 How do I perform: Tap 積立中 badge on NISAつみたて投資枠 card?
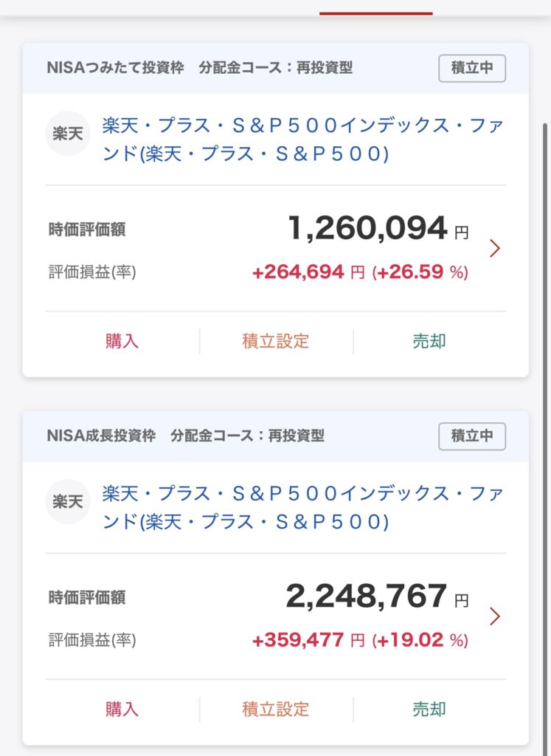pyautogui.click(x=472, y=68)
